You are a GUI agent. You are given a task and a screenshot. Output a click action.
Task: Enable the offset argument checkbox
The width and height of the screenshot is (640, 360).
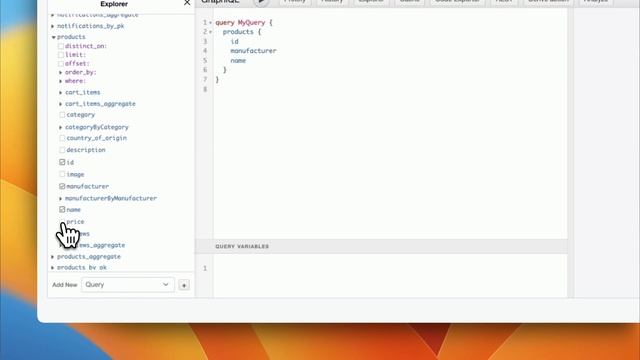pos(61,64)
